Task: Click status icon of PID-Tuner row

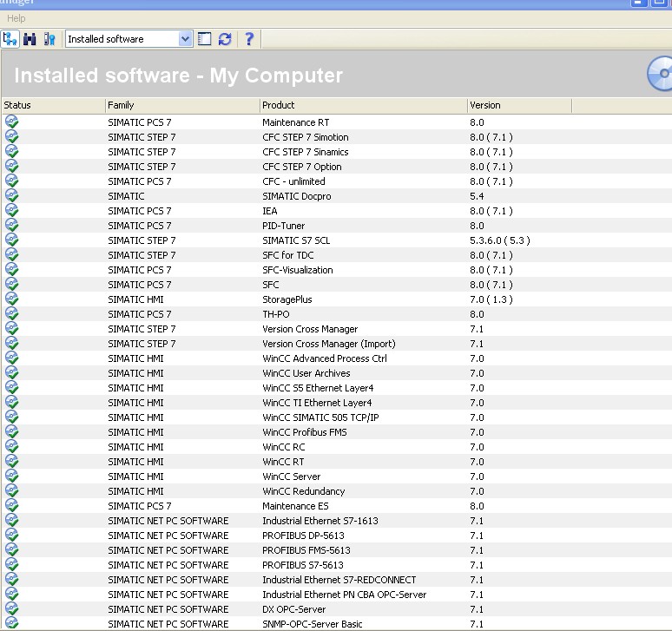Action: pyautogui.click(x=11, y=226)
